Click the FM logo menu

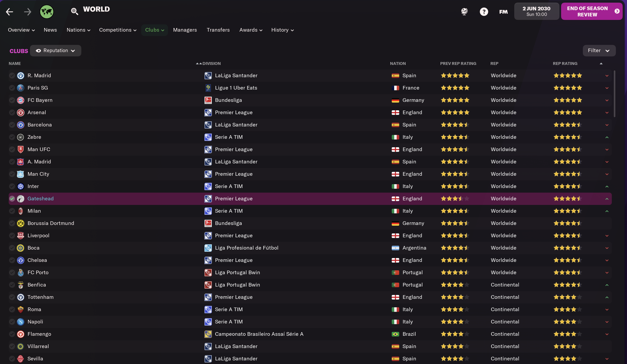click(503, 12)
